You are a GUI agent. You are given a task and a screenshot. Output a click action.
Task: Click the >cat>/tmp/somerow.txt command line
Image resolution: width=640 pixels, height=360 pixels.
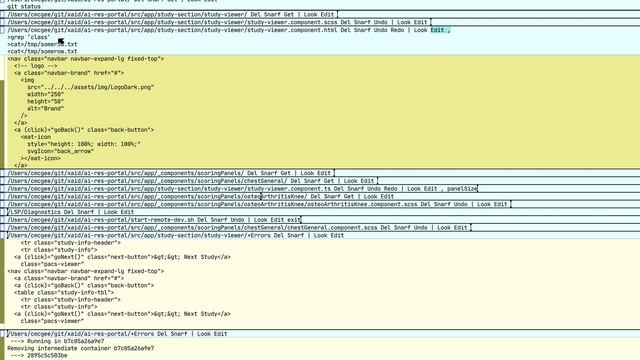[42, 44]
